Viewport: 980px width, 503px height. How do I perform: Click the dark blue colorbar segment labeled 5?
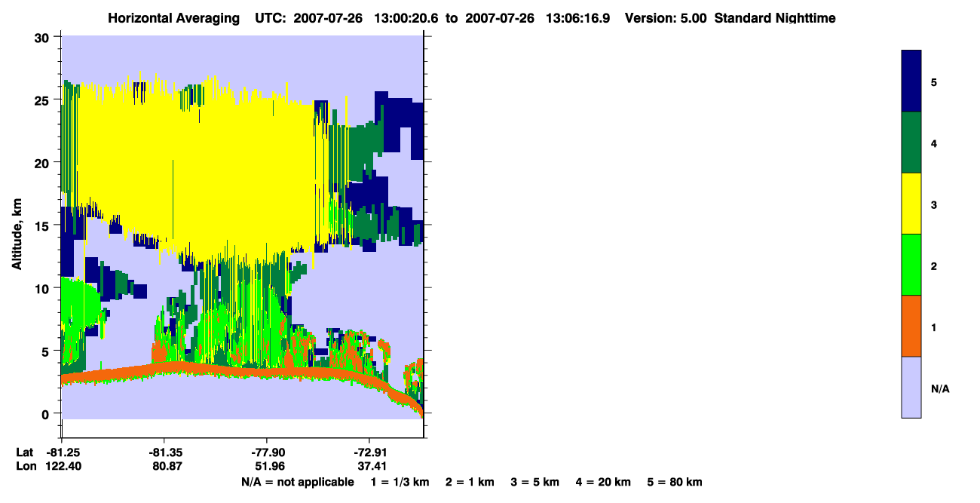911,81
